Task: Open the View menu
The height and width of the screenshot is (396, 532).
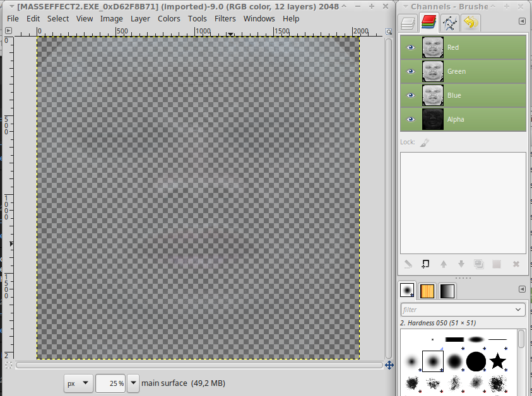Action: [85, 19]
